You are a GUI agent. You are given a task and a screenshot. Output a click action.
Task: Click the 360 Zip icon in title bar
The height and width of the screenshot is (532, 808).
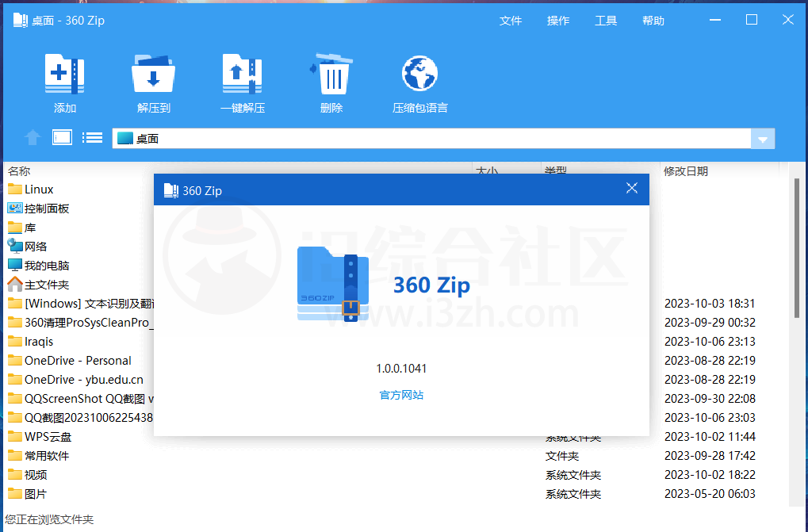click(x=20, y=21)
